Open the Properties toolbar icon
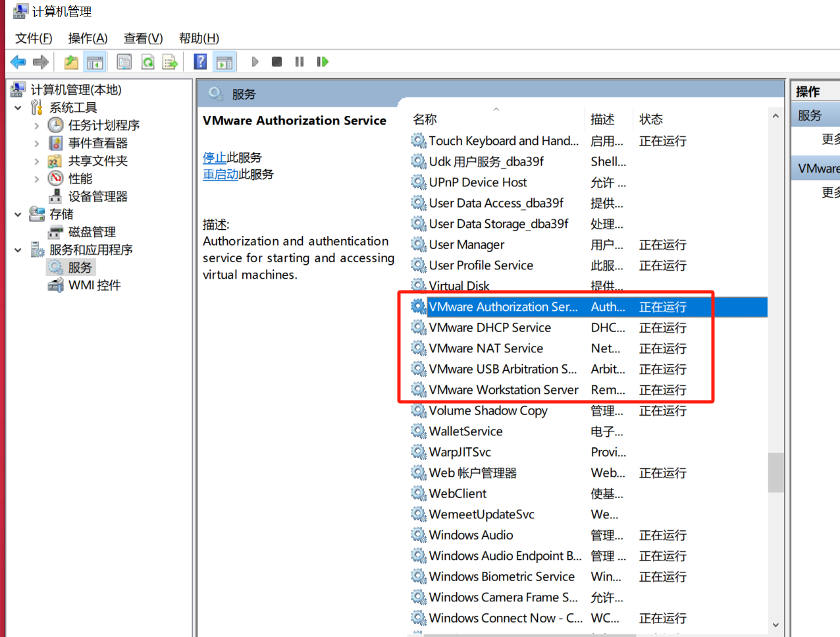Viewport: 840px width, 637px height. coord(124,62)
